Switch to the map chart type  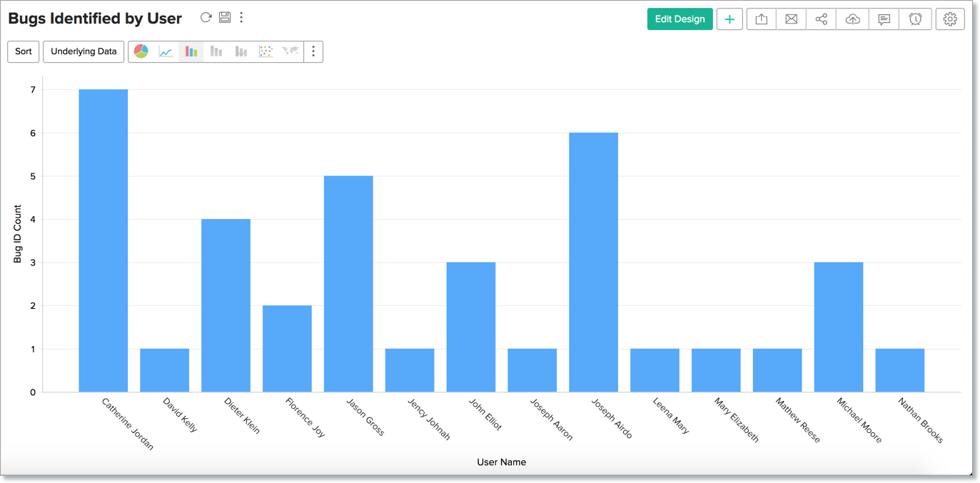pyautogui.click(x=291, y=51)
